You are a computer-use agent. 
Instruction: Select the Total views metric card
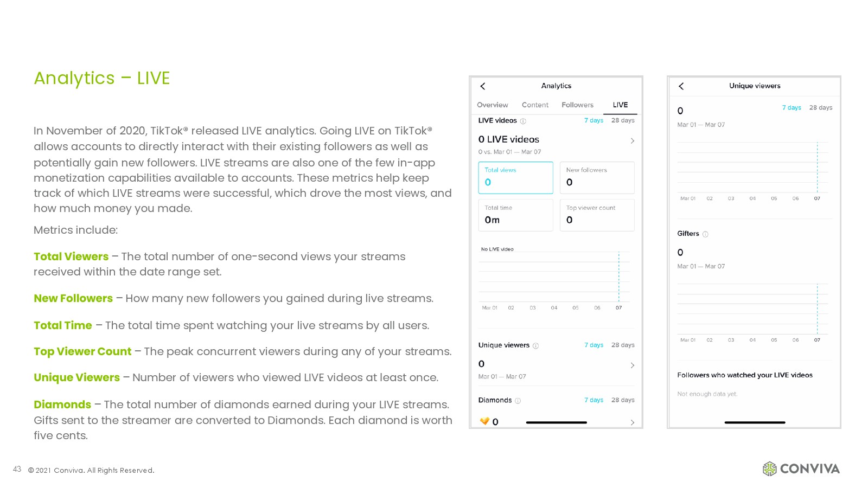515,177
